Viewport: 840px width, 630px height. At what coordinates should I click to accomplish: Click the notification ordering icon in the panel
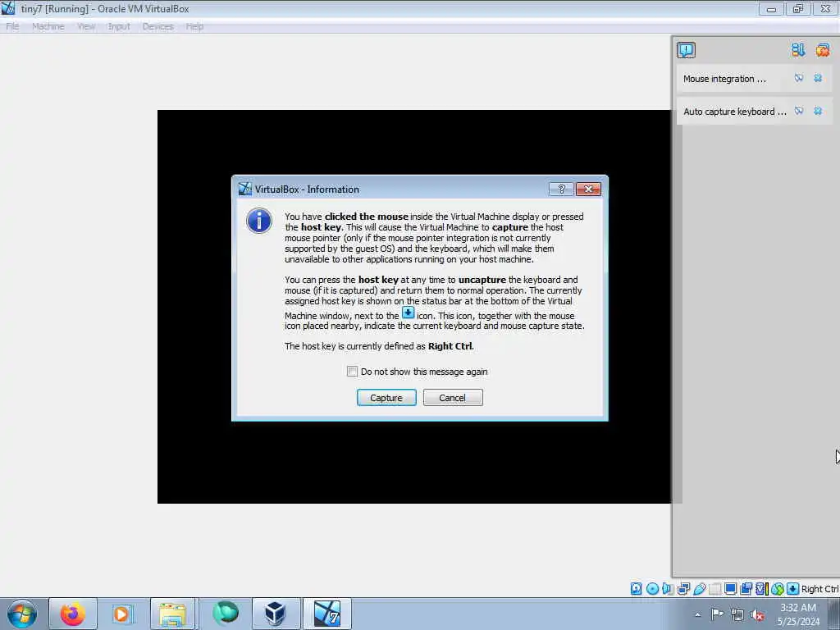click(x=798, y=50)
